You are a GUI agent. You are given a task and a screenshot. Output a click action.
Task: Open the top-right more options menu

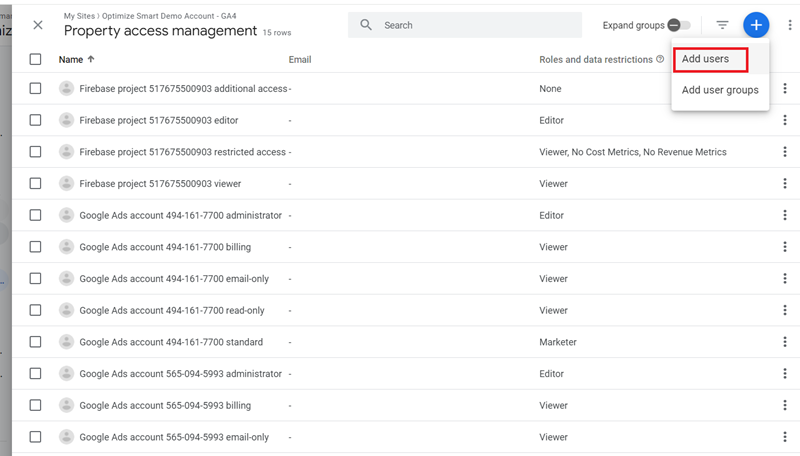(789, 25)
